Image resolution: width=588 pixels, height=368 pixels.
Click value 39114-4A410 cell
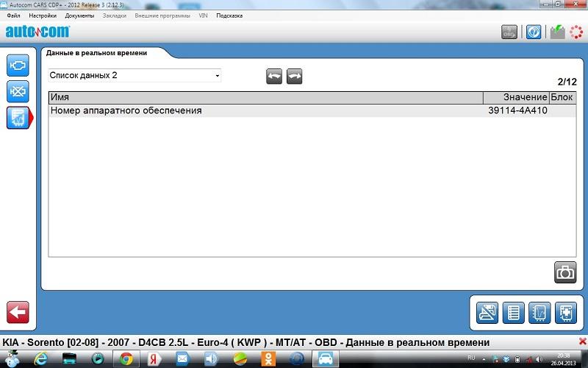[x=517, y=111]
